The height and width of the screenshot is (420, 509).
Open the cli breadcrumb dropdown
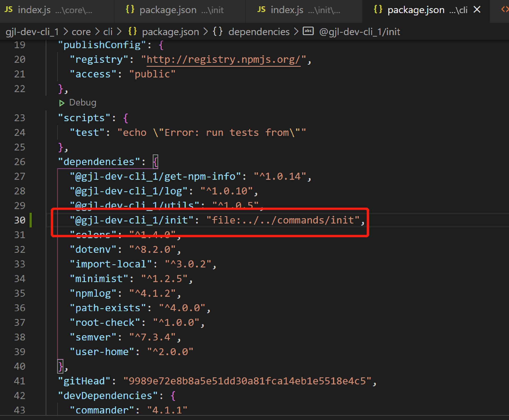pos(108,32)
